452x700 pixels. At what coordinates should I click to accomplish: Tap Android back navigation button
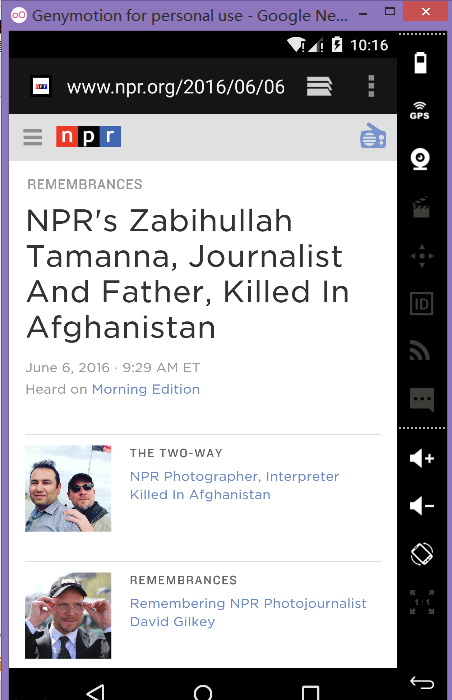96,692
